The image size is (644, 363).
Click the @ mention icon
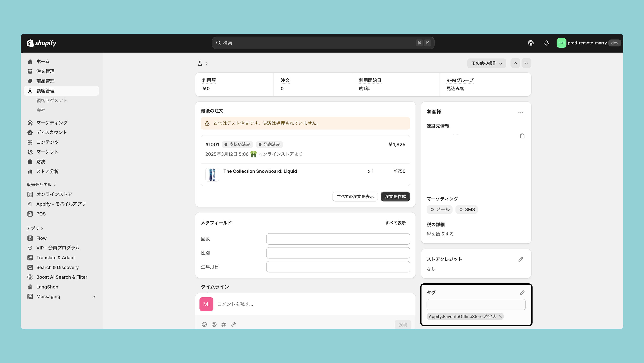[x=214, y=324]
